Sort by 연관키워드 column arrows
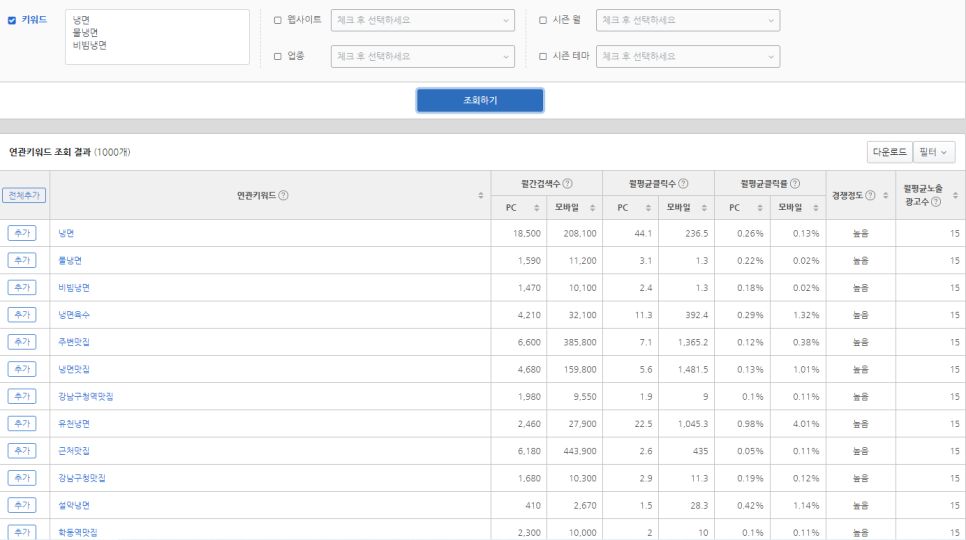The image size is (966, 540). 481,195
